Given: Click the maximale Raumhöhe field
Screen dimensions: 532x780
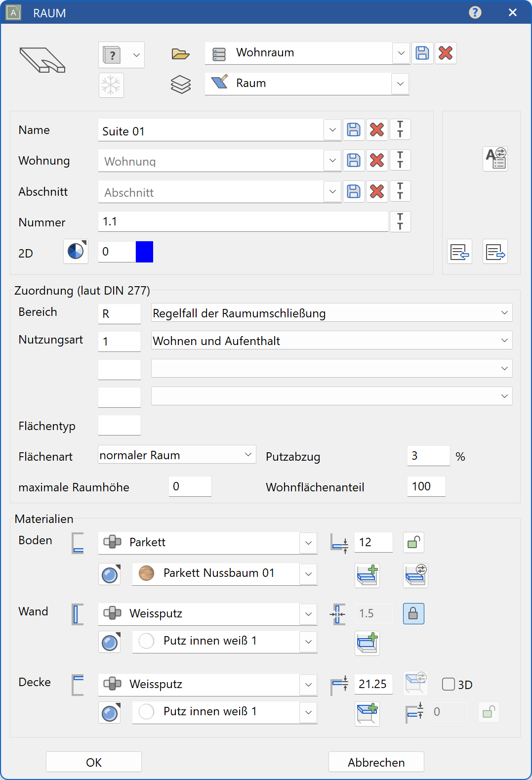Looking at the screenshot, I should click(x=190, y=486).
